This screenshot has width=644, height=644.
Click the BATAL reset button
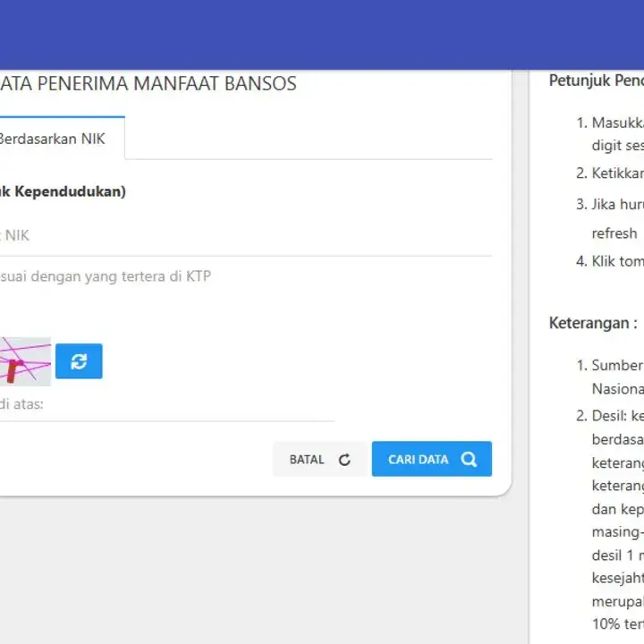coord(320,459)
